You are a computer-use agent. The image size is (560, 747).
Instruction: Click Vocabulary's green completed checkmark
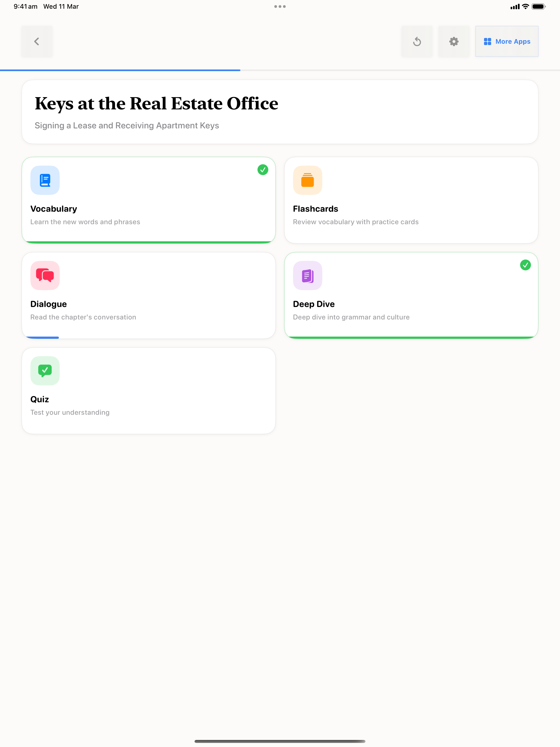coord(263,170)
